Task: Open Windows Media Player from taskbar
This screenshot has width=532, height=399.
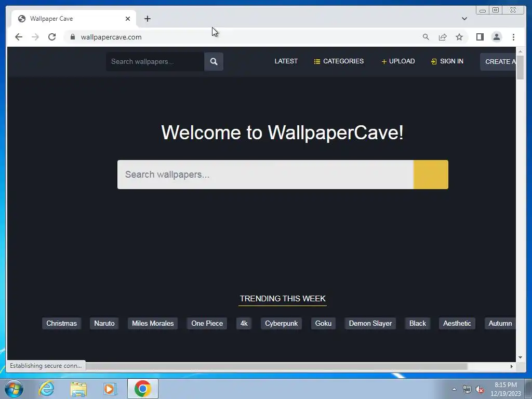Action: click(x=110, y=389)
